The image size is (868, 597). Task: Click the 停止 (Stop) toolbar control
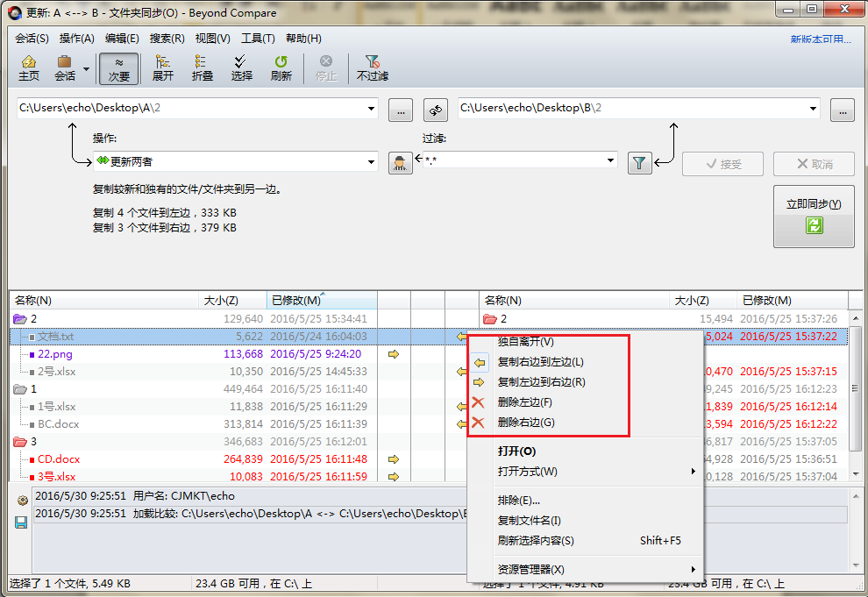pos(326,68)
